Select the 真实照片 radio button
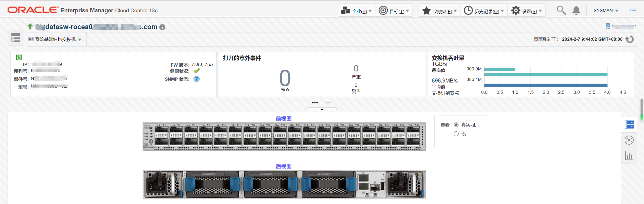 tap(456, 125)
